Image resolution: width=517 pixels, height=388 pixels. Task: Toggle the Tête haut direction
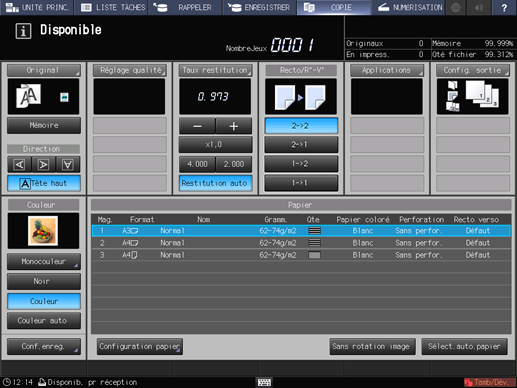(x=44, y=183)
